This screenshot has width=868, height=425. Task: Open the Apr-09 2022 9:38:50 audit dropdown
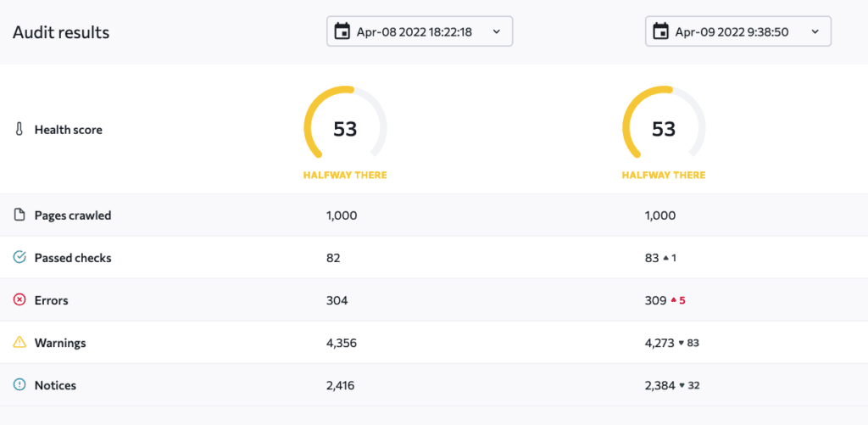(737, 32)
